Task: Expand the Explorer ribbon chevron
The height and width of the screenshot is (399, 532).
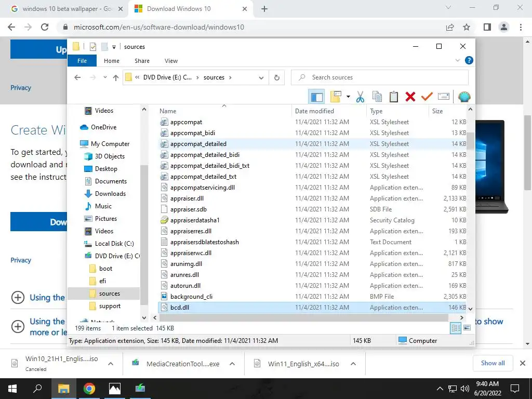Action: point(457,60)
